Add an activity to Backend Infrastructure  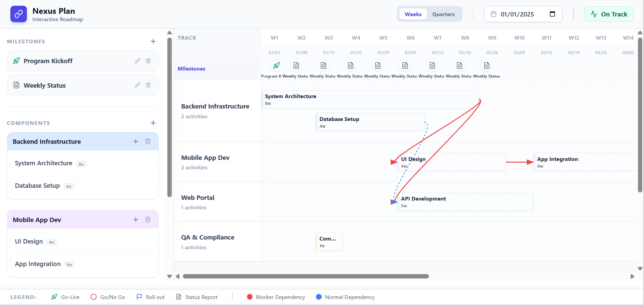pyautogui.click(x=136, y=141)
